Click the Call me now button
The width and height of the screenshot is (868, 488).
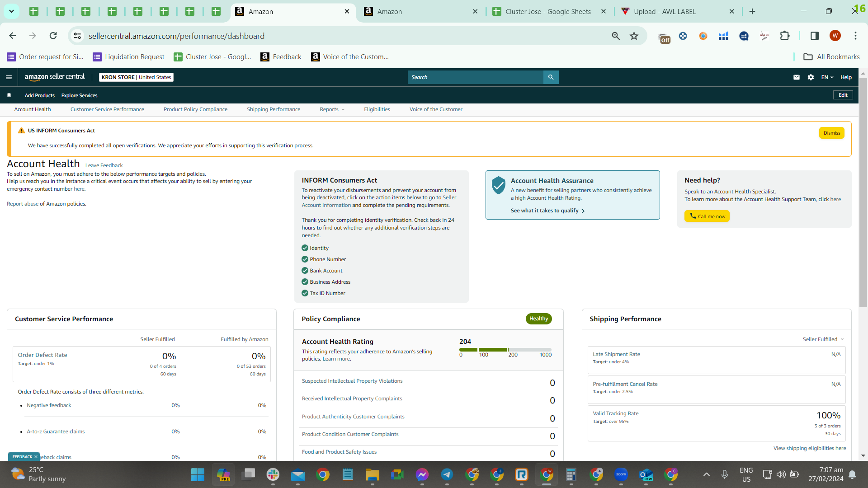click(707, 216)
